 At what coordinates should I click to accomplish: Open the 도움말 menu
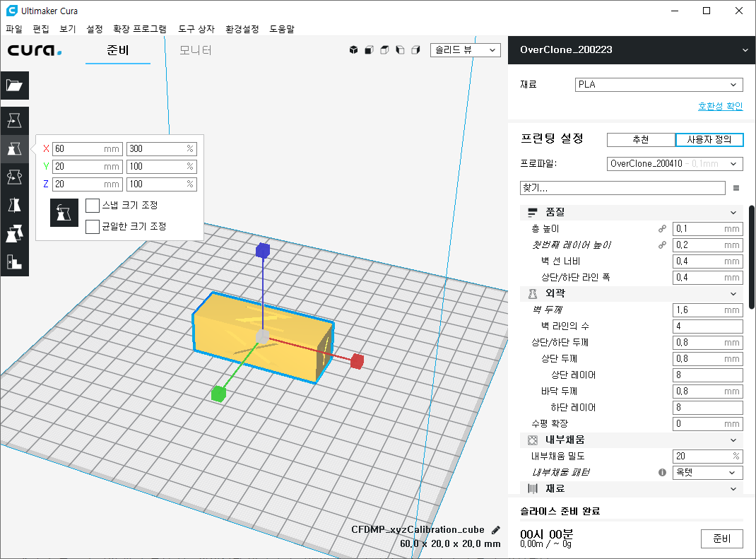[282, 29]
